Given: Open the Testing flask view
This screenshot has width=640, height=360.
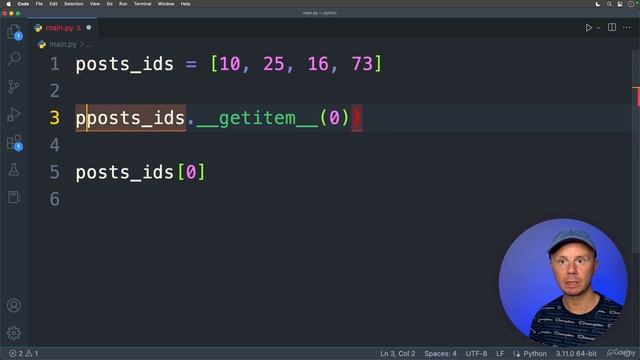Looking at the screenshot, I should pyautogui.click(x=14, y=170).
